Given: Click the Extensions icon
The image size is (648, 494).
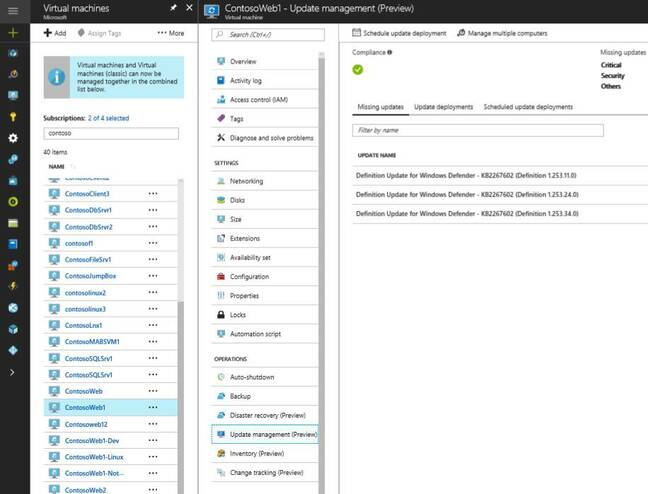Looking at the screenshot, I should 221,238.
